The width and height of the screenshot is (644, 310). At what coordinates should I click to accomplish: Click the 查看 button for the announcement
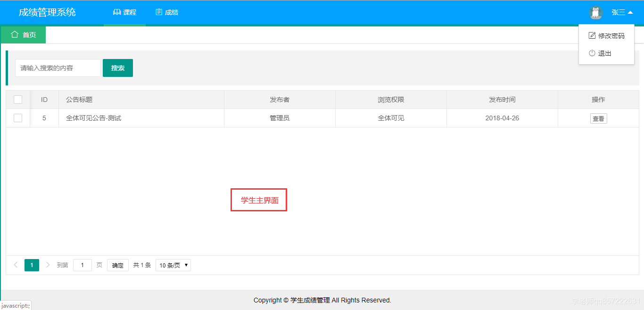tap(598, 118)
